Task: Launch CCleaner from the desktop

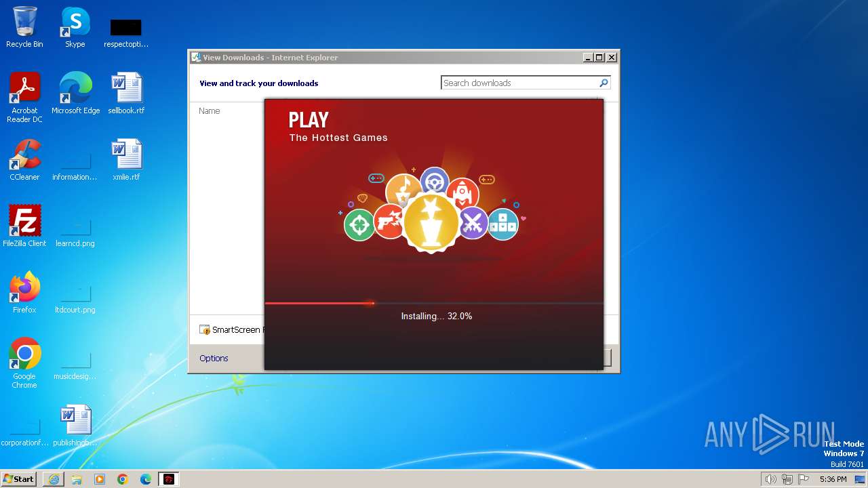Action: 24,159
